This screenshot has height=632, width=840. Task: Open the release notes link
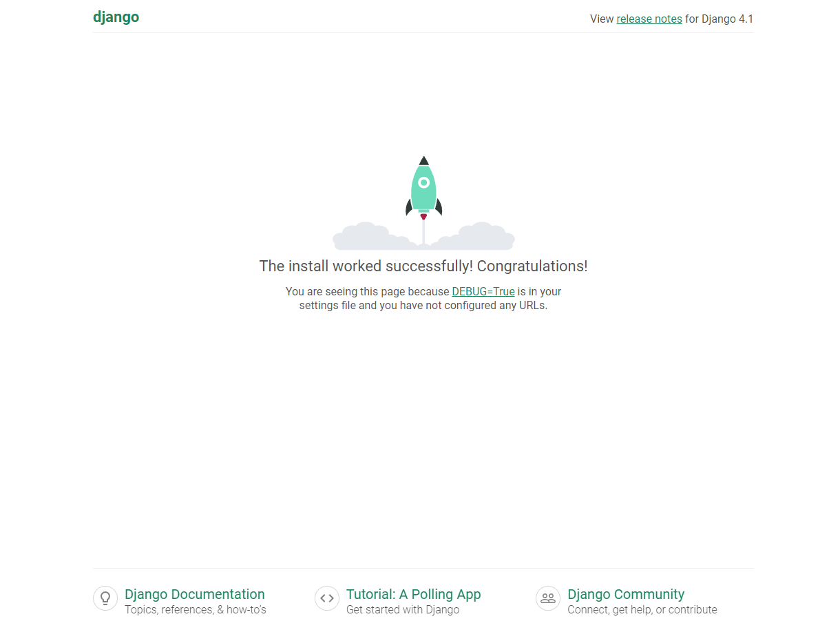click(649, 19)
